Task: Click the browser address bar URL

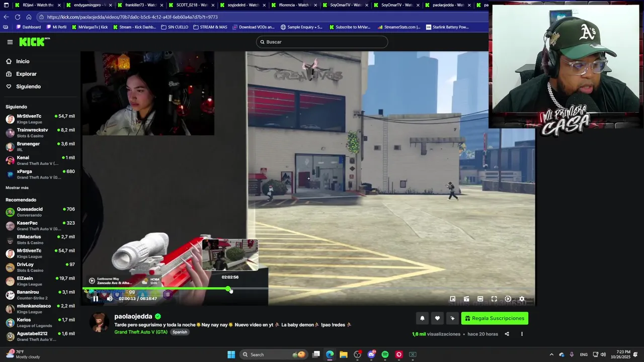Action: (132, 17)
